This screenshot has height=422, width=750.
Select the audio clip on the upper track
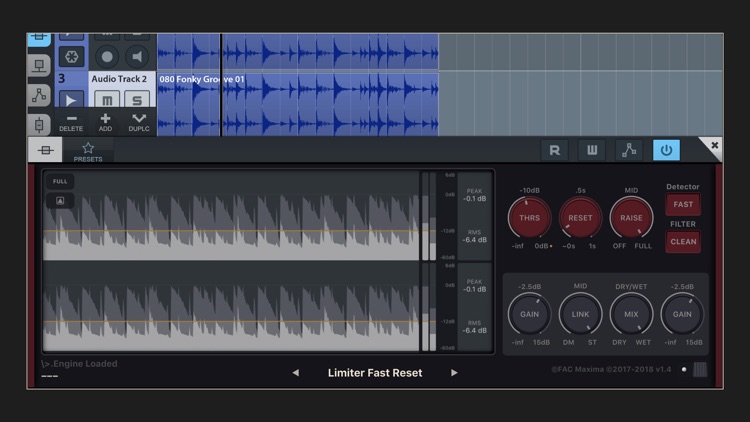tap(298, 52)
